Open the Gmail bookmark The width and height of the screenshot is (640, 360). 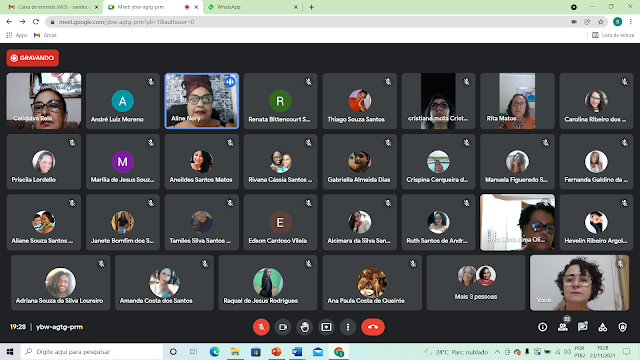tap(45, 35)
